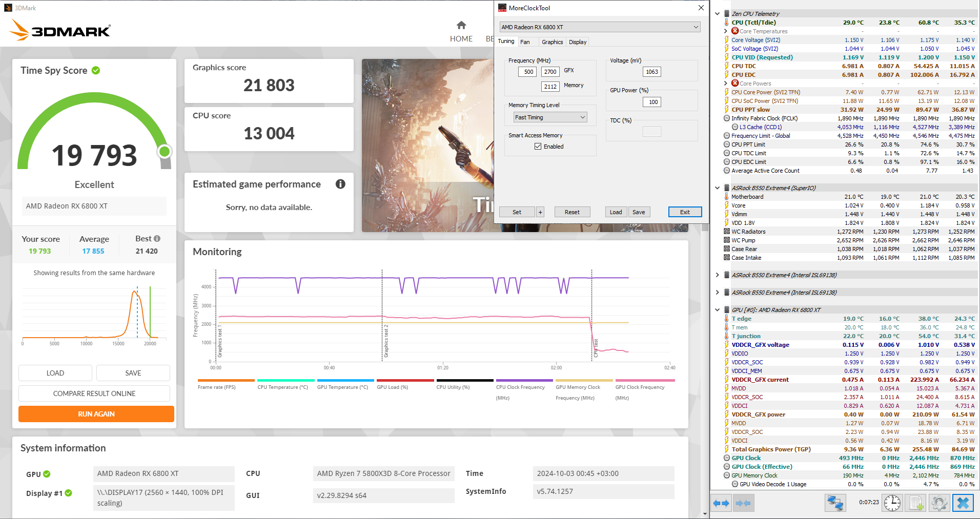This screenshot has width=980, height=519.
Task: Click the MoreClockTool Load profile button
Action: (x=616, y=212)
